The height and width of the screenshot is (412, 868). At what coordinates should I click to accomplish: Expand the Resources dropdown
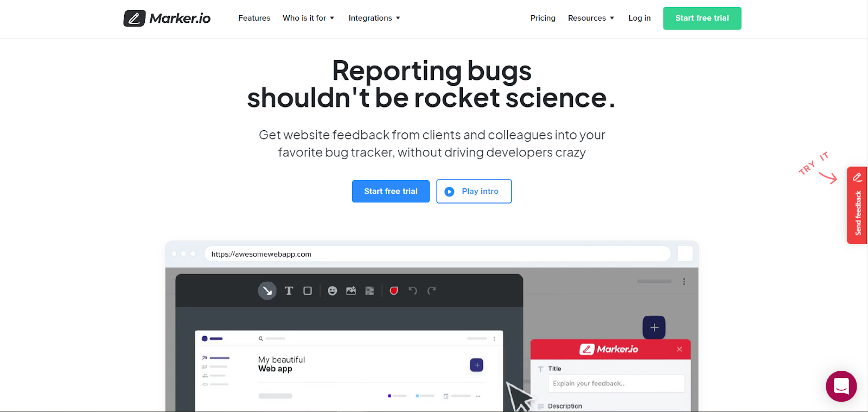[591, 18]
